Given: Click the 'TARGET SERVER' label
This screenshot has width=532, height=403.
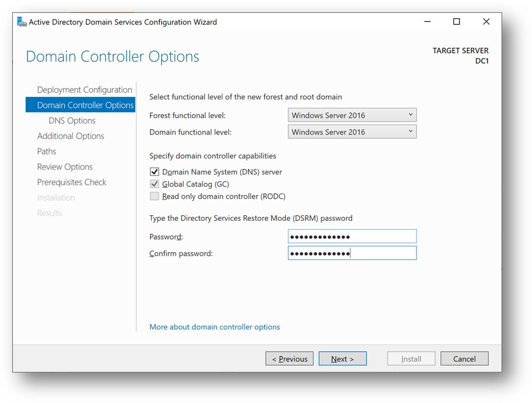Looking at the screenshot, I should (461, 50).
